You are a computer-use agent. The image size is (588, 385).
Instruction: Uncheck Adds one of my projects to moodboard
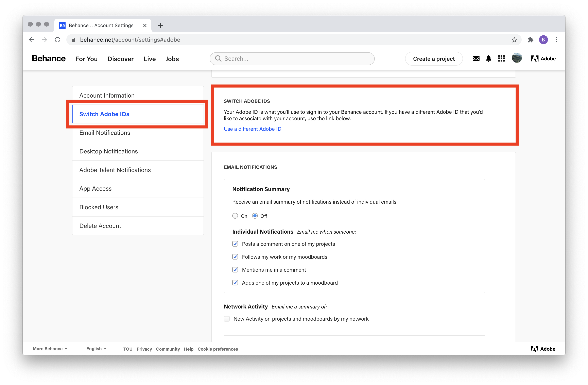(235, 283)
